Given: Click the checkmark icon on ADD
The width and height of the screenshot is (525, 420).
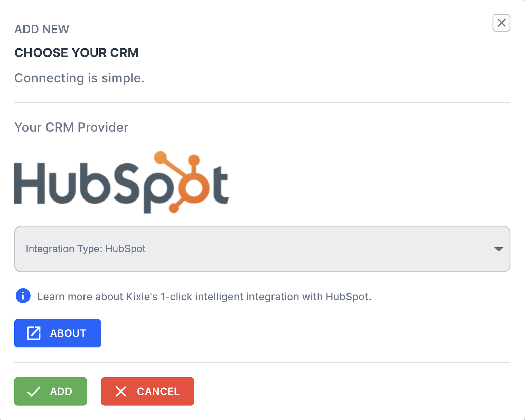Looking at the screenshot, I should (x=34, y=392).
